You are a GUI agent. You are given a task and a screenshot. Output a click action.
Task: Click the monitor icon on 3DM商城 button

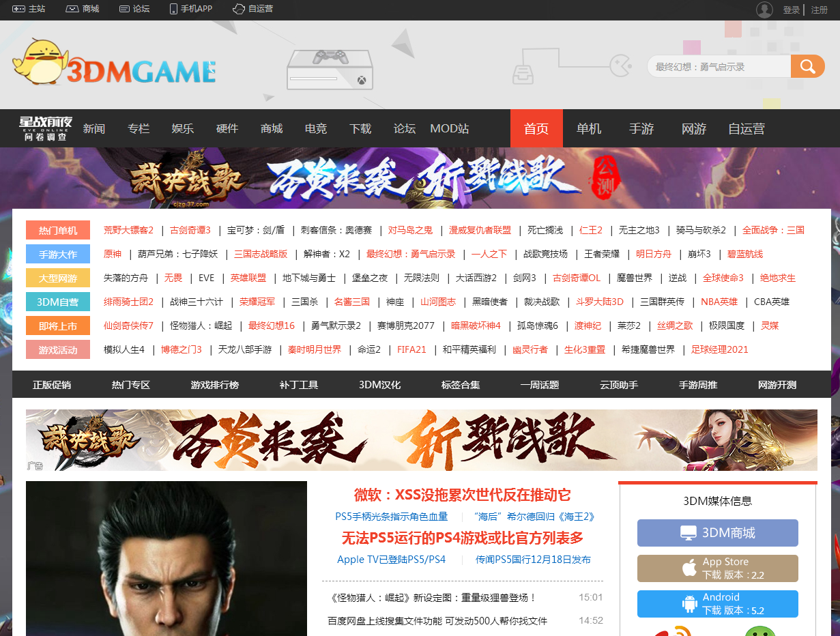point(689,533)
